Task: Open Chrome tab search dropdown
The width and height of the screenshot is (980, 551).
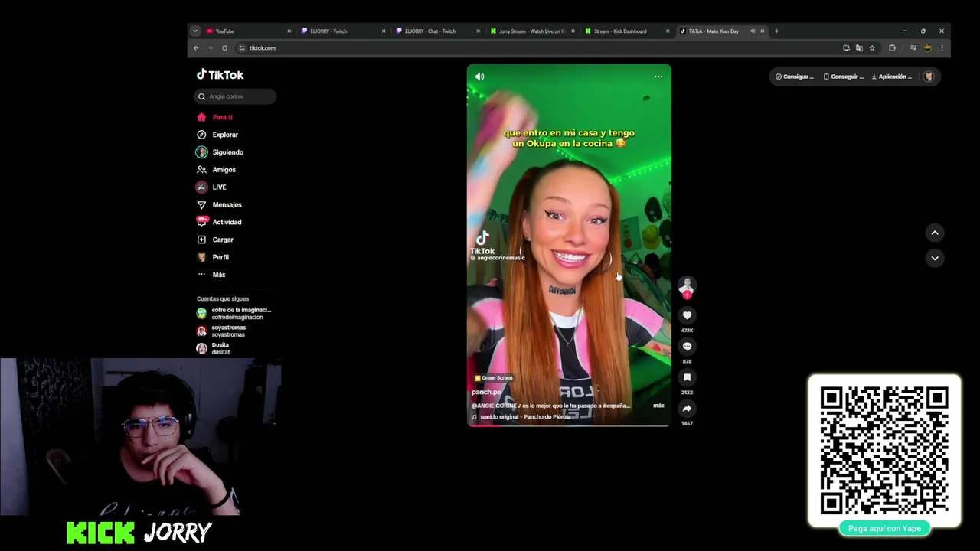Action: coord(195,31)
